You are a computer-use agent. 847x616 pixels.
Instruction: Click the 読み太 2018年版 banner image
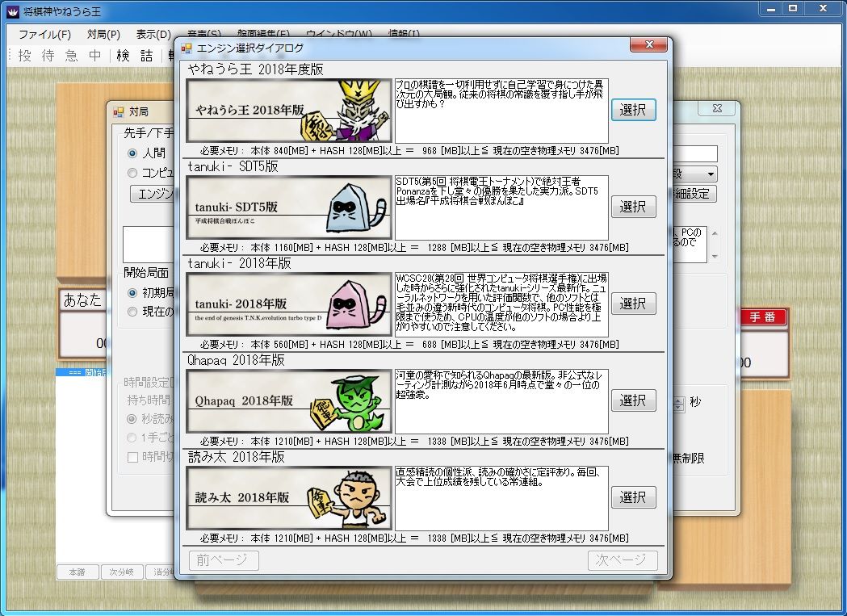tap(289, 498)
